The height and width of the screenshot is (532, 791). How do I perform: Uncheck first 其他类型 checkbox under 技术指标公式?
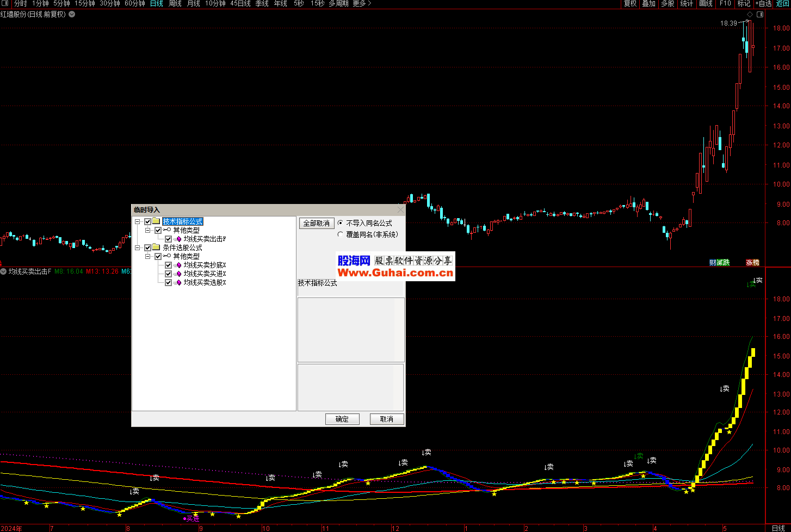(x=158, y=230)
